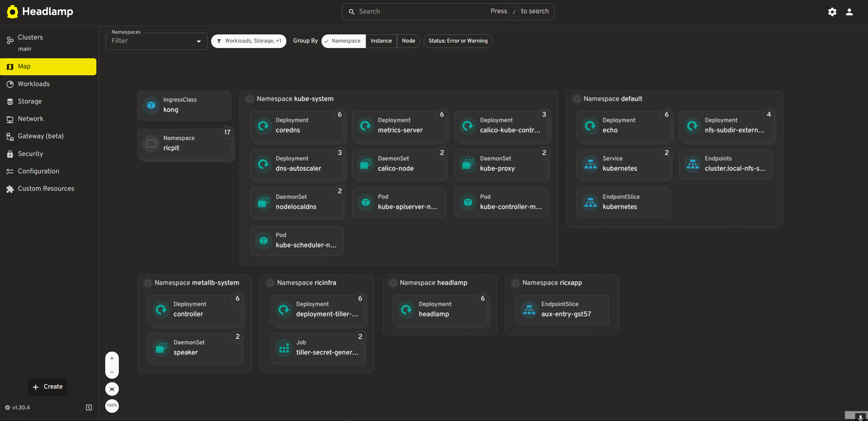The width and height of the screenshot is (868, 421).
Task: Open the Network section
Action: [48, 119]
